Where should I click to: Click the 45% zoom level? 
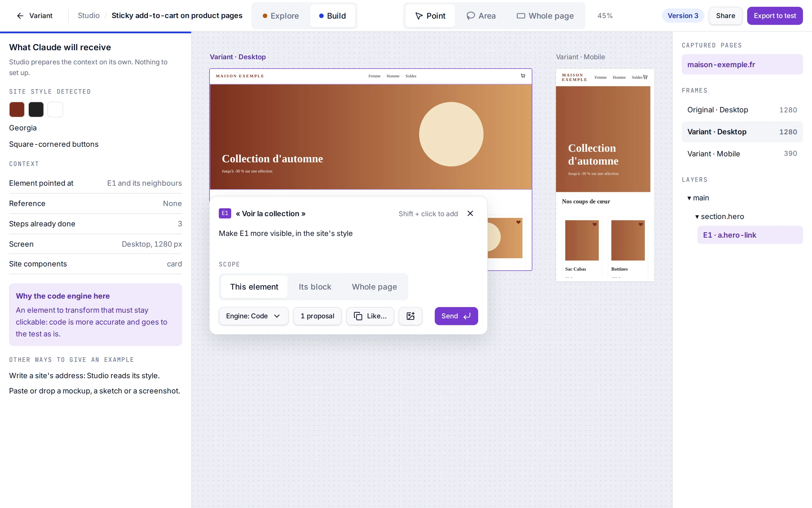605,16
